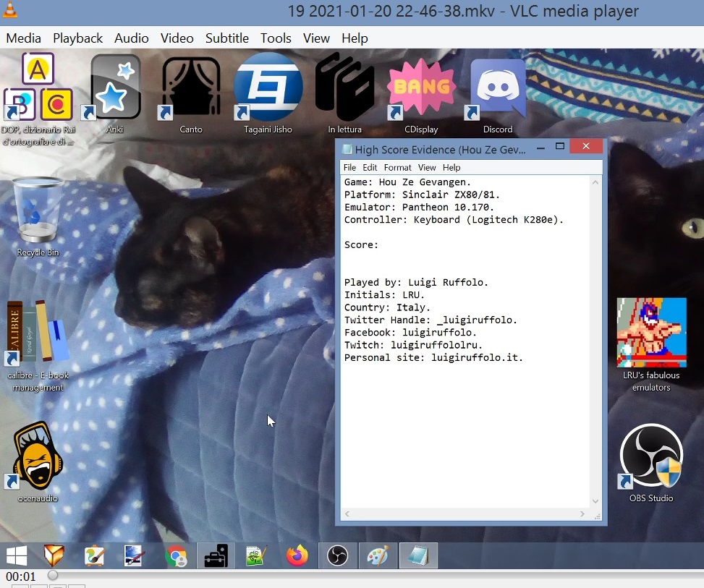Open VLC Help menu
This screenshot has height=588, width=704.
click(355, 38)
